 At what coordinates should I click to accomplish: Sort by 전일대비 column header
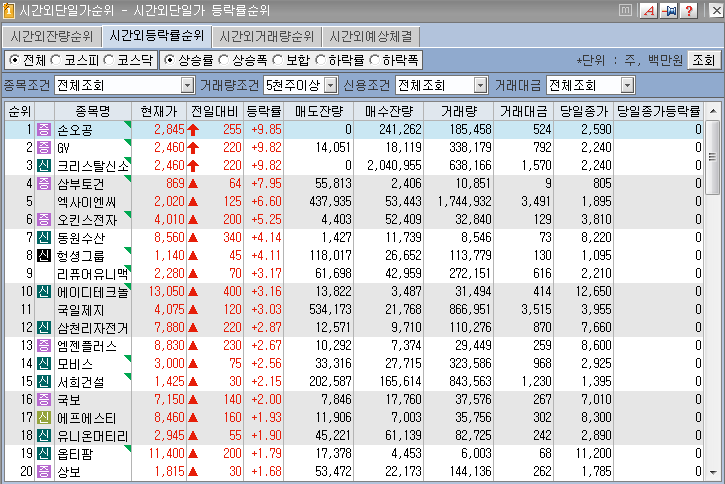pyautogui.click(x=215, y=111)
